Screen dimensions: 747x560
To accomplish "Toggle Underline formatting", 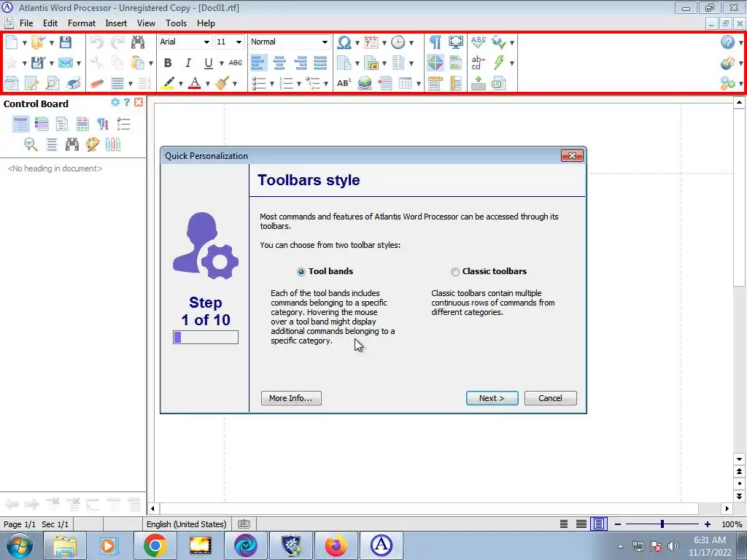I will point(208,63).
